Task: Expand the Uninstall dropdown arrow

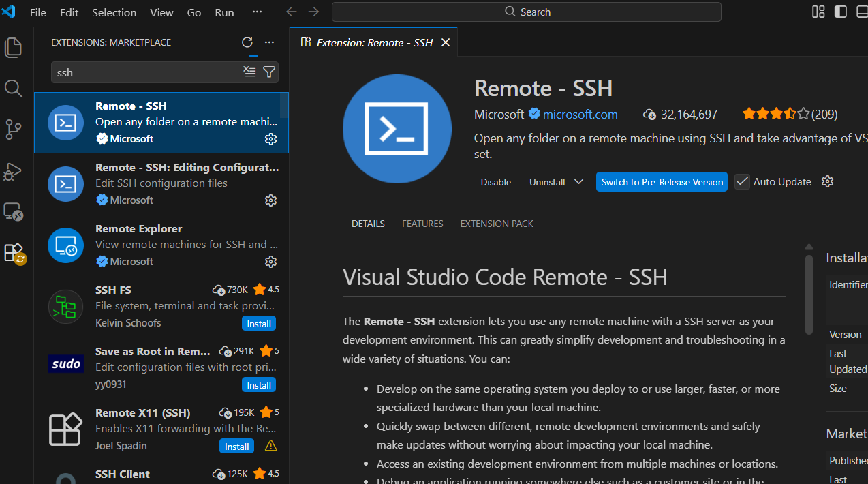Action: [x=579, y=182]
